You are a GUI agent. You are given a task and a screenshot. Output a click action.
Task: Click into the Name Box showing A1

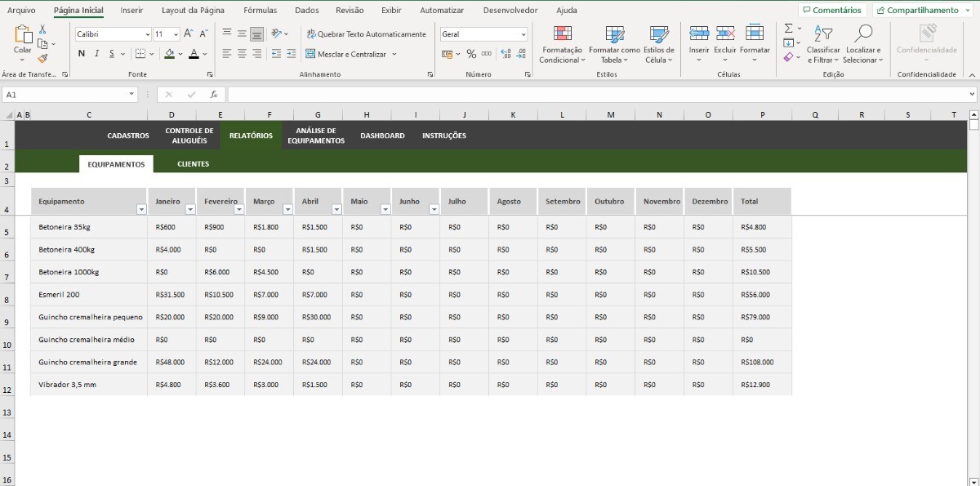pyautogui.click(x=65, y=95)
